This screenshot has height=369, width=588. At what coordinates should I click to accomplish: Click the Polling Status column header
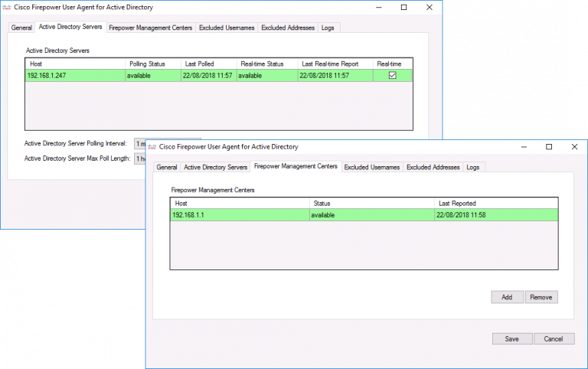click(x=153, y=64)
